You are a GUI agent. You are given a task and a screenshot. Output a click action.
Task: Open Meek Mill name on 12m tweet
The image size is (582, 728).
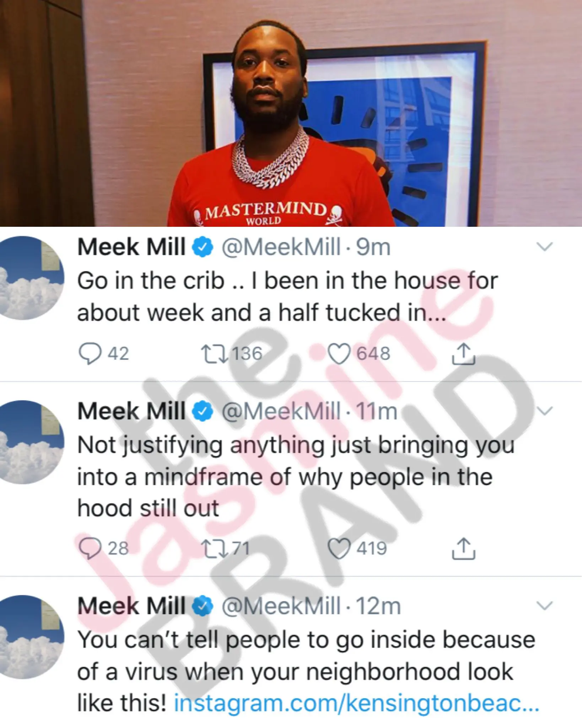[x=131, y=606]
